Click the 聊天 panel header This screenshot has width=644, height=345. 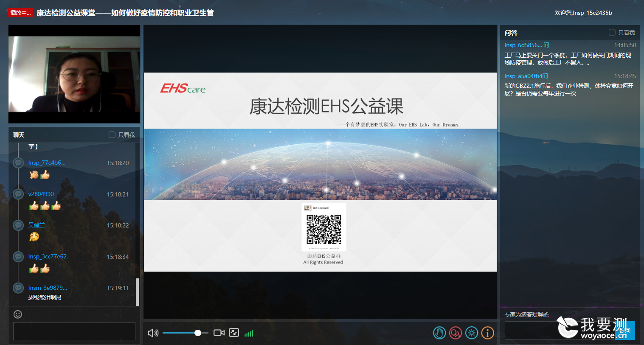pos(19,135)
